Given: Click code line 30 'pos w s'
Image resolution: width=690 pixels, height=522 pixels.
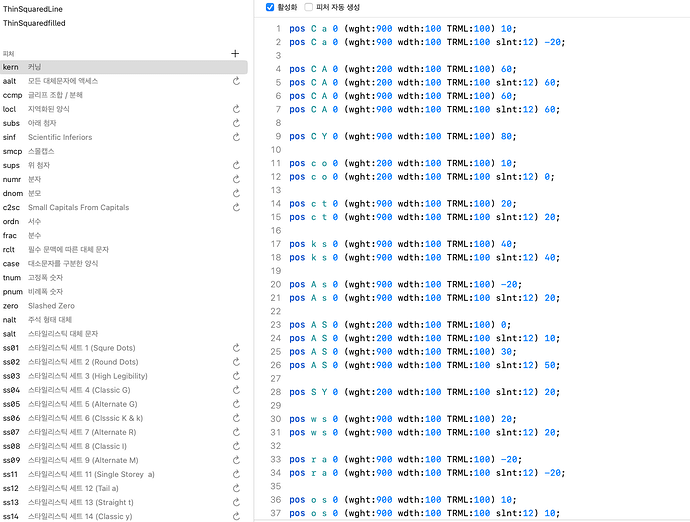Looking at the screenshot, I should click(403, 419).
